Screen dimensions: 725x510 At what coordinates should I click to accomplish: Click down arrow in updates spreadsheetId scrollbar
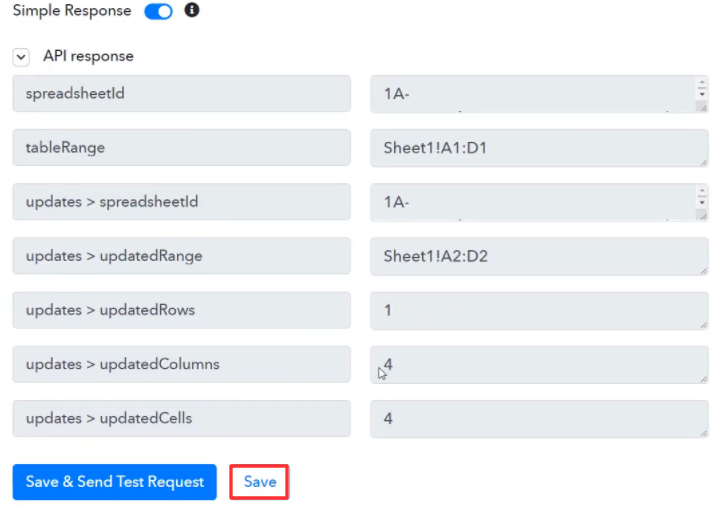[702, 202]
